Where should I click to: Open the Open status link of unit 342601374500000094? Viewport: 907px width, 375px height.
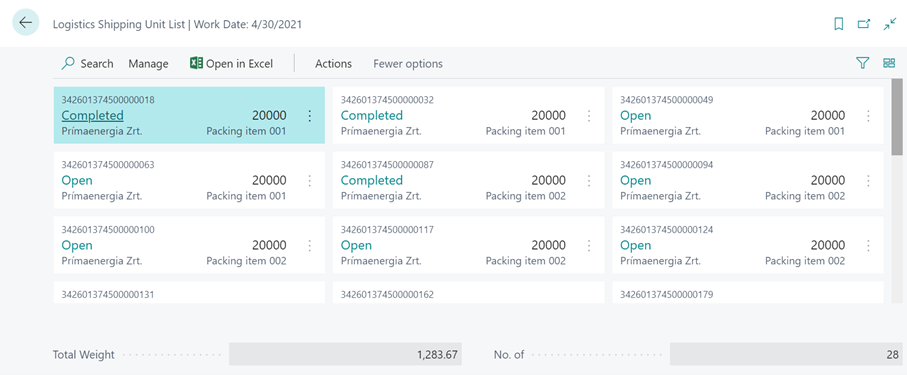point(635,180)
